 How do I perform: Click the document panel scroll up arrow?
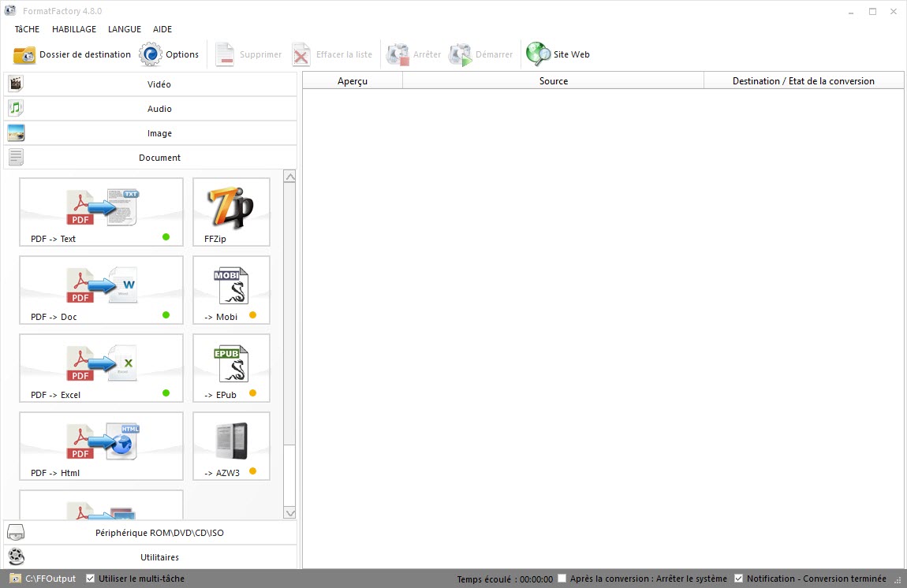point(289,177)
